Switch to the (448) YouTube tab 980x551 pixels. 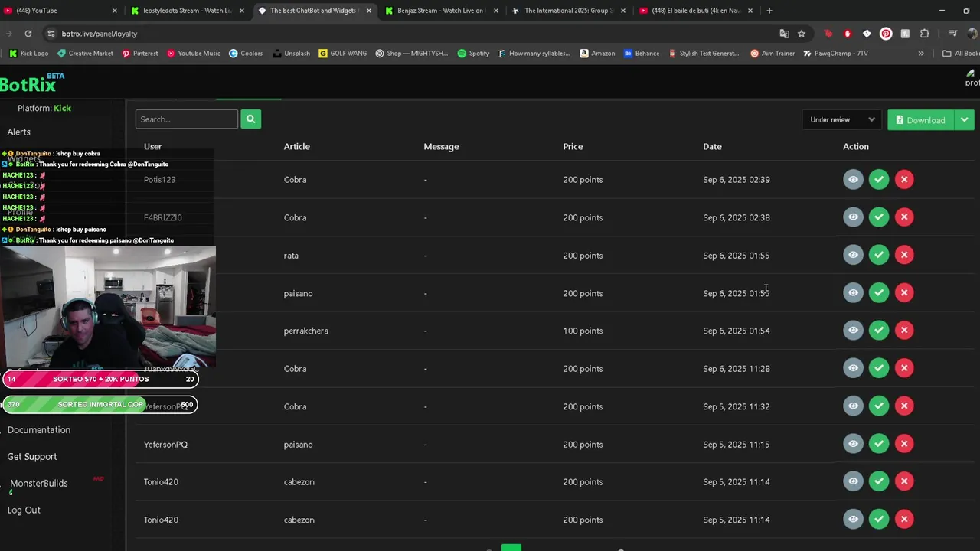pyautogui.click(x=61, y=11)
